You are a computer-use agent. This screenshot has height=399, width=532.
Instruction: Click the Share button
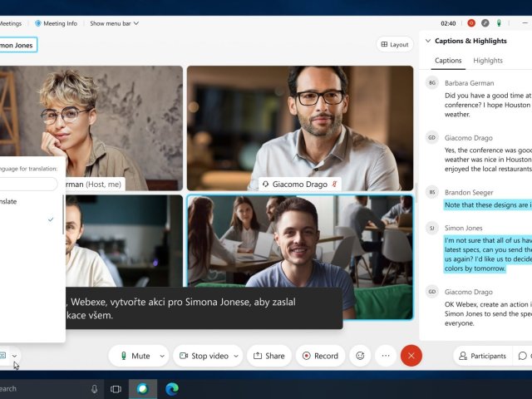pos(269,356)
